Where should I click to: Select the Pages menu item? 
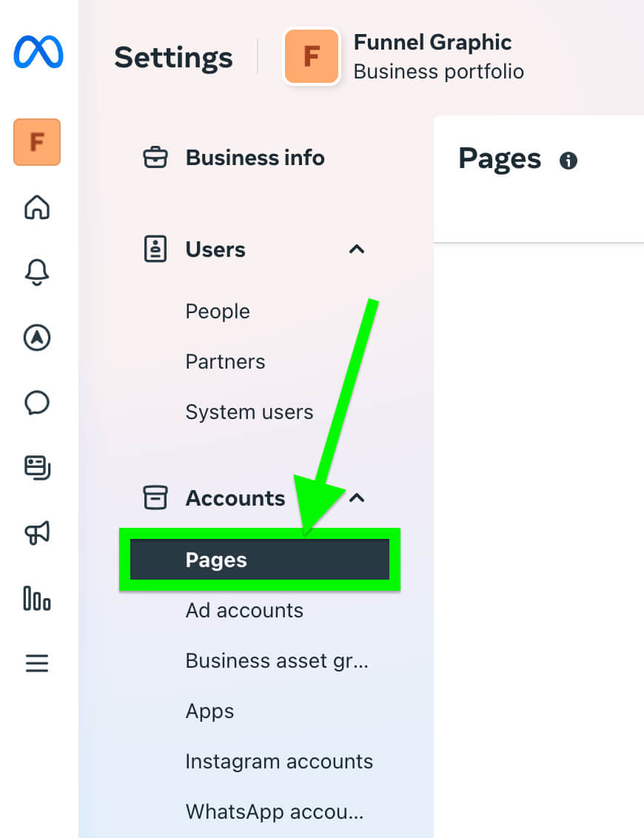pyautogui.click(x=215, y=560)
